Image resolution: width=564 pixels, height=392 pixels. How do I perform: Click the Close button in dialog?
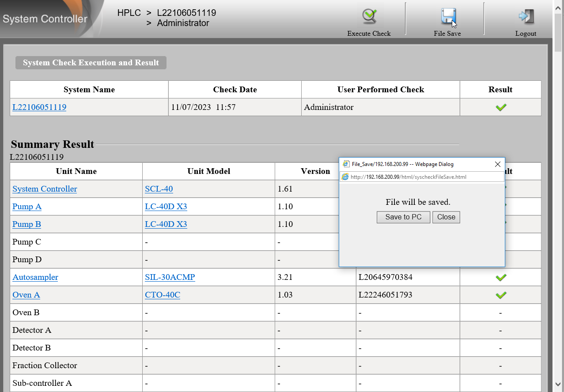(446, 217)
